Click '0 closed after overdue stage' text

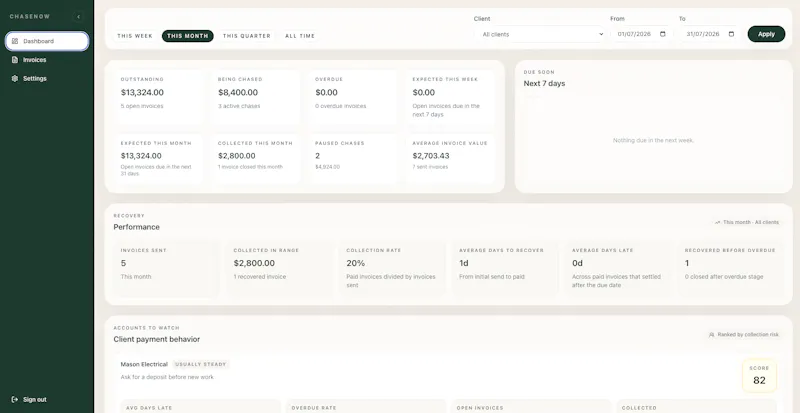pyautogui.click(x=724, y=277)
